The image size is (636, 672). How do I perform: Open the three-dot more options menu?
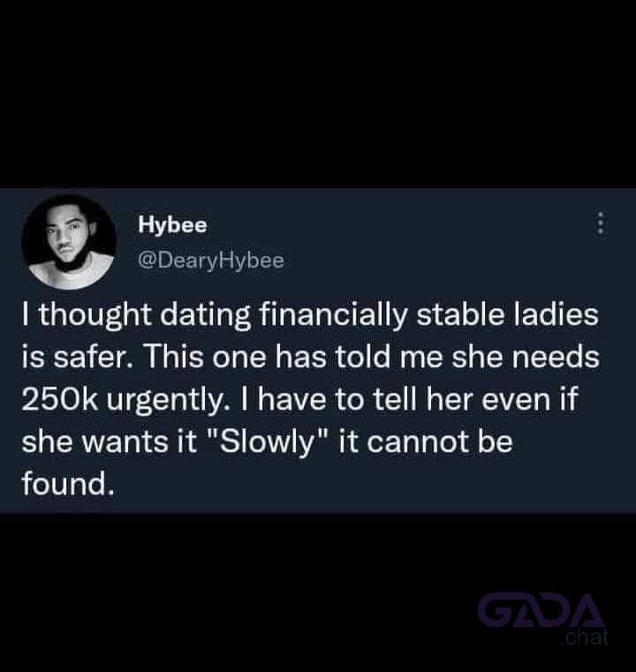(x=601, y=223)
